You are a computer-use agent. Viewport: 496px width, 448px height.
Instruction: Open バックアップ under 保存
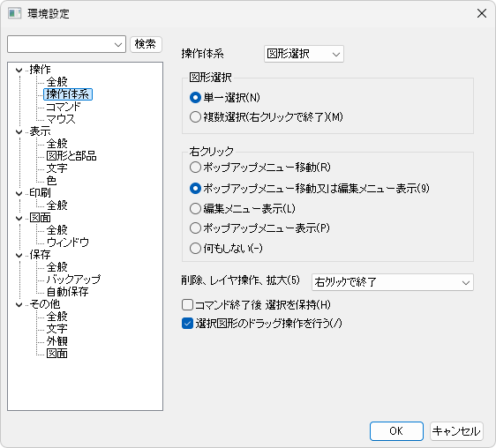pos(73,280)
